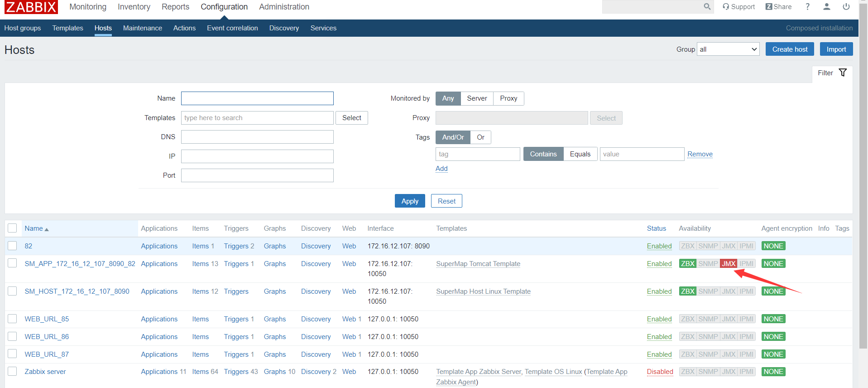868x388 pixels.
Task: Check the box for host 82
Action: click(x=12, y=246)
